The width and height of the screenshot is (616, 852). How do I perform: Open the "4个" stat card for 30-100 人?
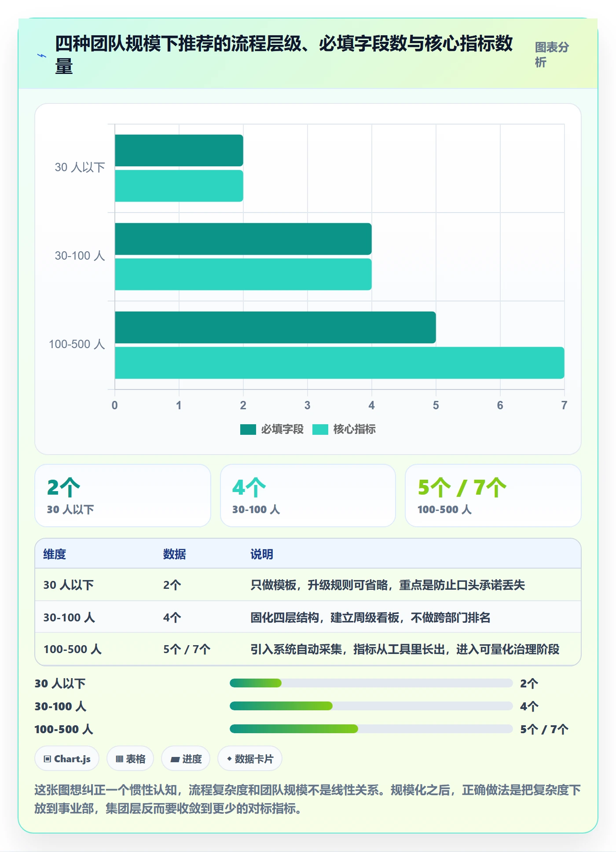tap(308, 496)
